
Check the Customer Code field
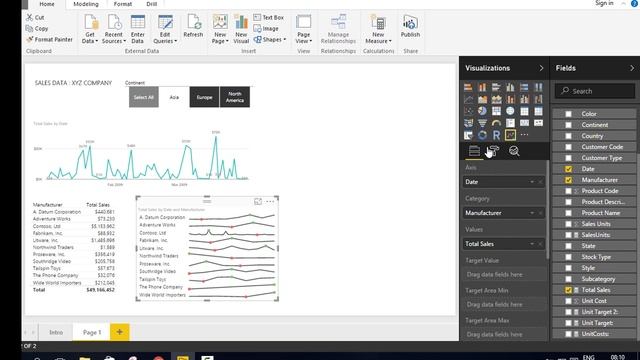coord(568,147)
